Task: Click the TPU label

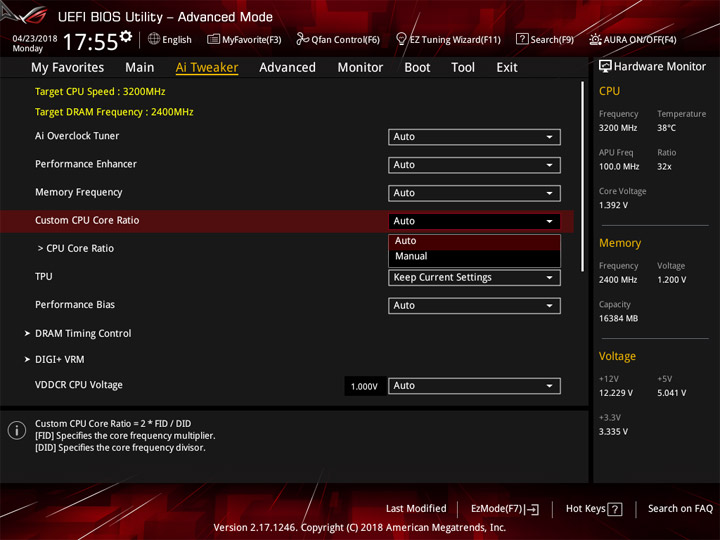Action: [x=44, y=276]
